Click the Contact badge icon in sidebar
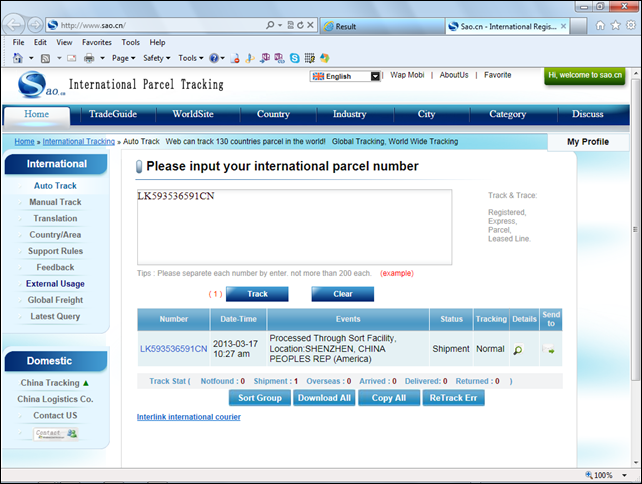This screenshot has width=642, height=484. 56,433
